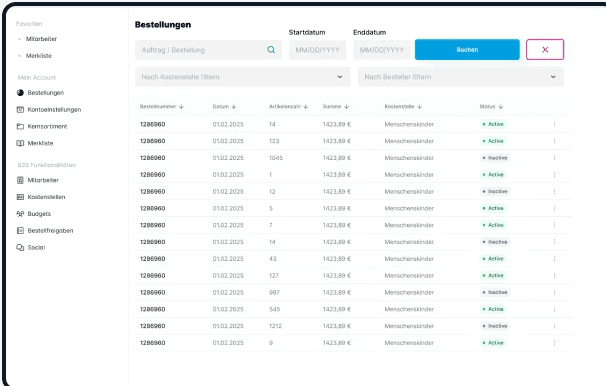Click order number 1286960 in 545 articles row
Screen dimensions: 606x386
point(152,309)
